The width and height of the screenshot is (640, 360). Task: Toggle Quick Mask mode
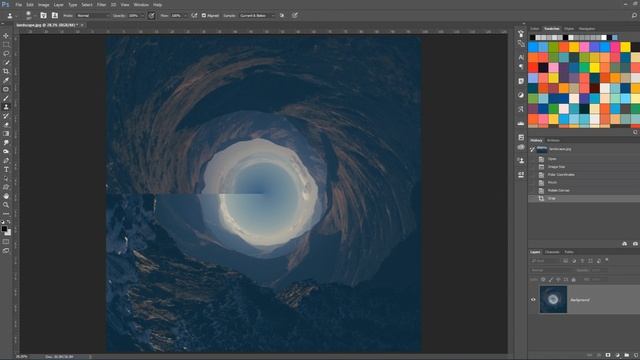6,242
